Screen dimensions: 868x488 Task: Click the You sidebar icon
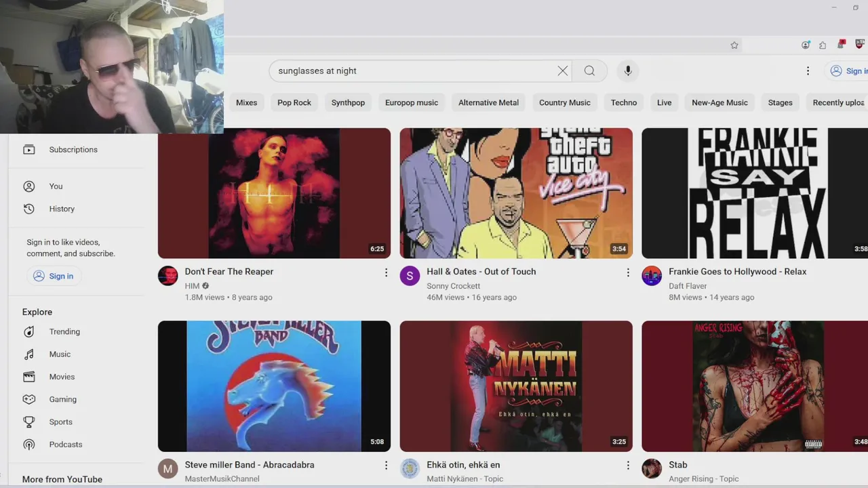29,186
